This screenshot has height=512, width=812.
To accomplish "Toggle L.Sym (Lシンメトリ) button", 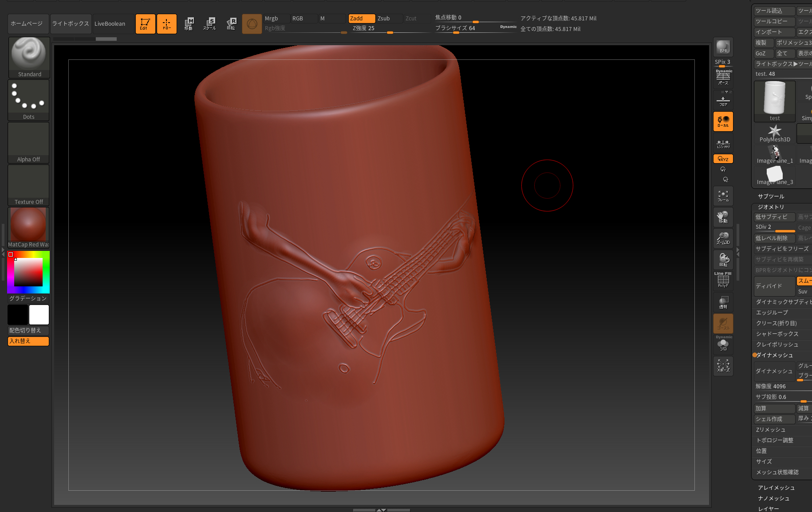I will [x=723, y=144].
